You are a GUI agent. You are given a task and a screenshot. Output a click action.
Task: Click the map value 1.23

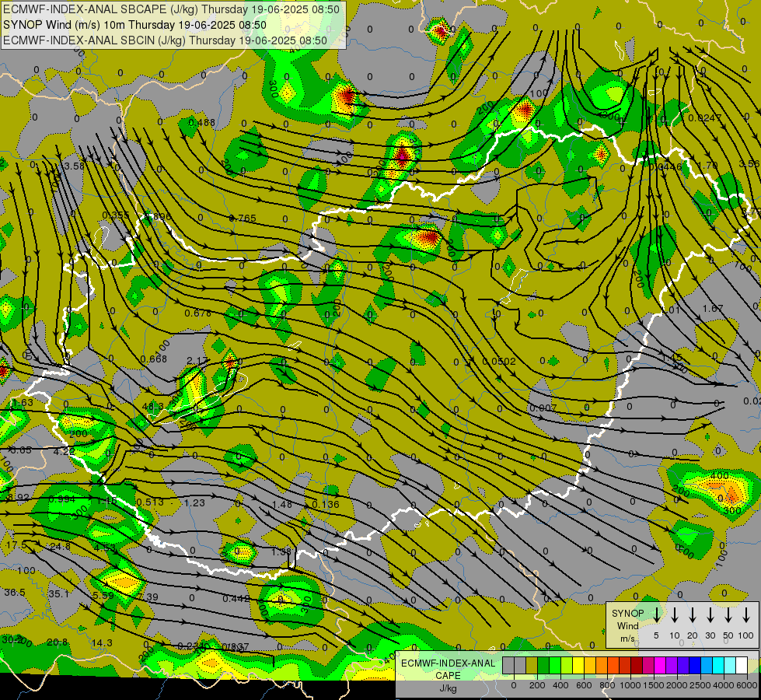coord(194,502)
